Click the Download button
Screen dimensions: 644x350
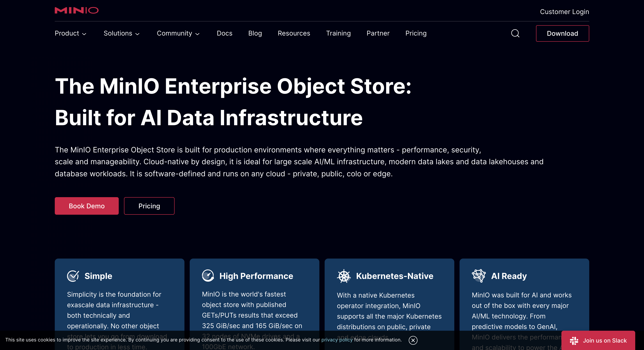click(x=563, y=33)
